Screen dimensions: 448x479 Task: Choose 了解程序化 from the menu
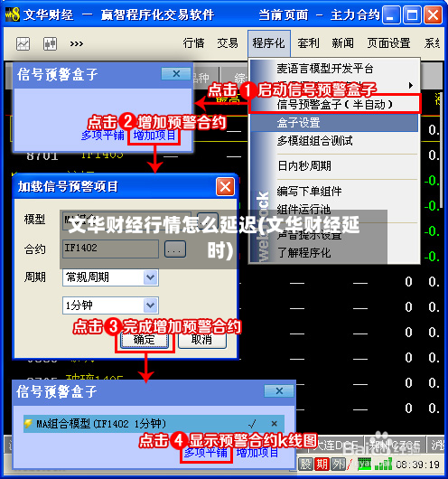coord(303,253)
